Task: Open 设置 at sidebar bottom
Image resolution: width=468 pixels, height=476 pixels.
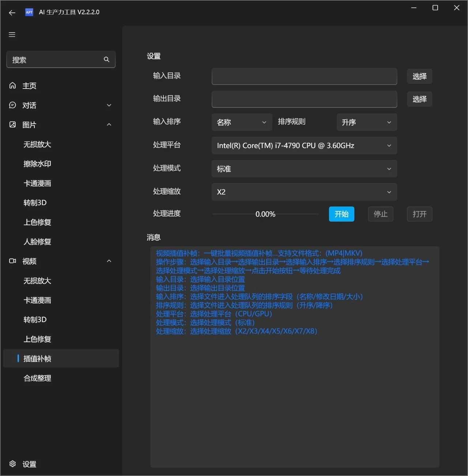Action: [x=61, y=464]
